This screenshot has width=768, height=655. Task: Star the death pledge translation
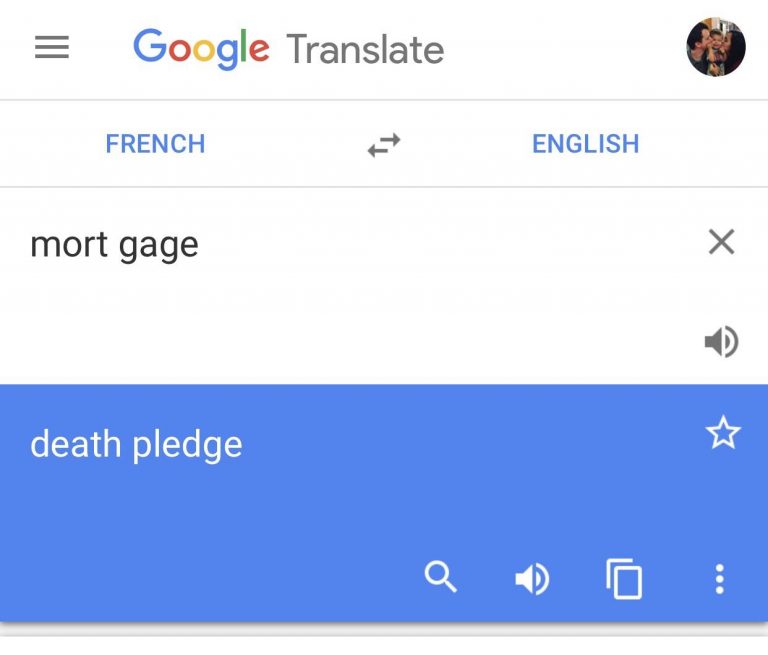722,433
